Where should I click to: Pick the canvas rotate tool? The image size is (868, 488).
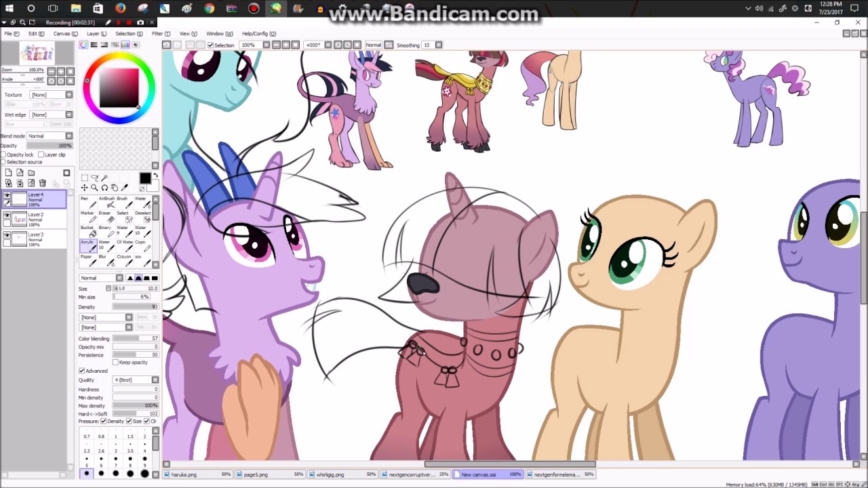104,188
